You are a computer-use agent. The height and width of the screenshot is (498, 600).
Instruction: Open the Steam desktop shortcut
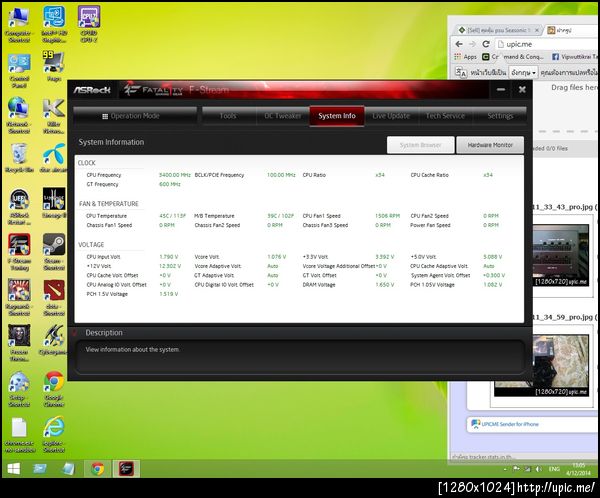click(54, 252)
